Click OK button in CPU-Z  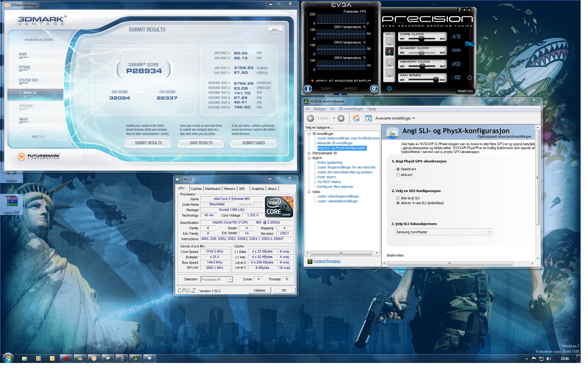tap(284, 290)
